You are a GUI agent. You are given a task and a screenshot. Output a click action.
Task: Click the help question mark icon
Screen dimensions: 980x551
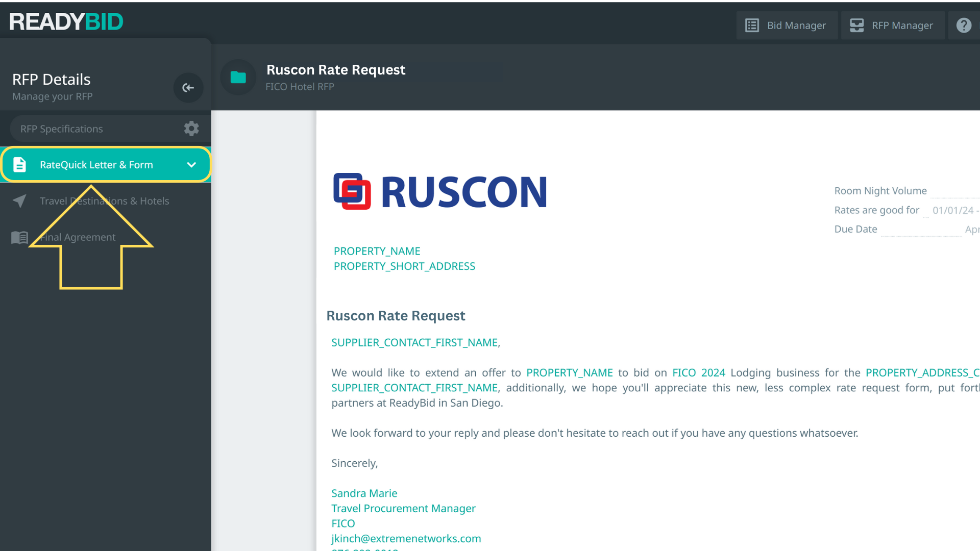point(964,26)
